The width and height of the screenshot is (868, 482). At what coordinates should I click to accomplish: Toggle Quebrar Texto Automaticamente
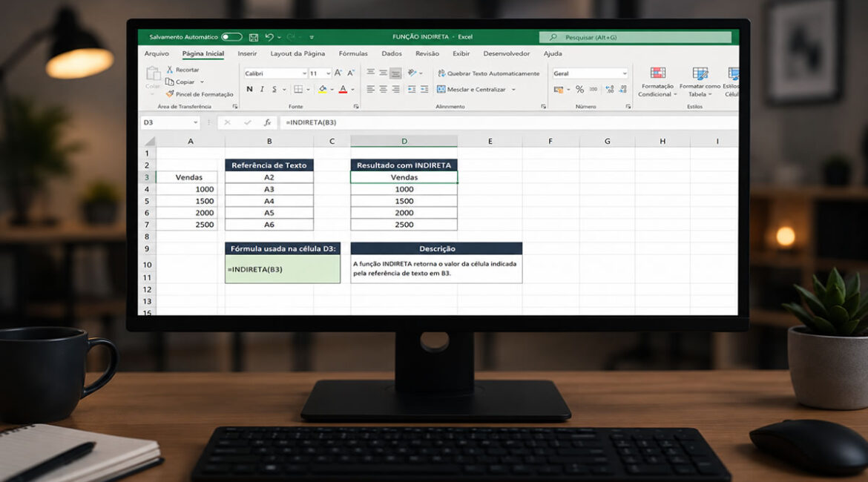[488, 73]
